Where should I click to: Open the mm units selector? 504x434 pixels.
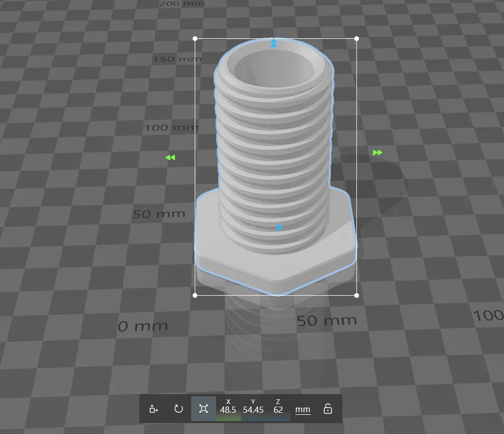[x=303, y=410]
